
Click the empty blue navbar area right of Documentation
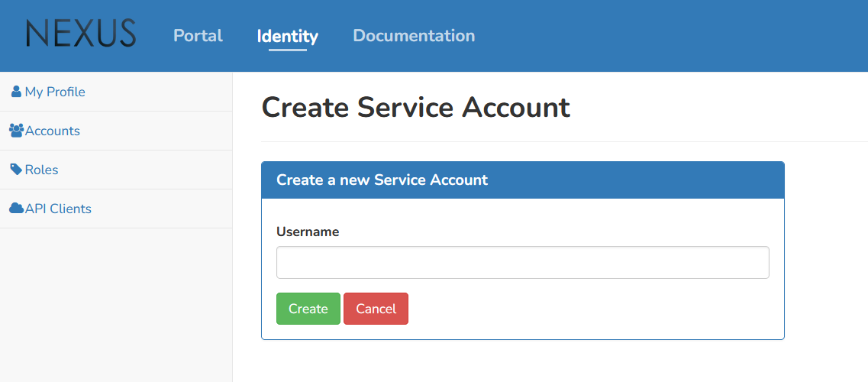(x=672, y=36)
